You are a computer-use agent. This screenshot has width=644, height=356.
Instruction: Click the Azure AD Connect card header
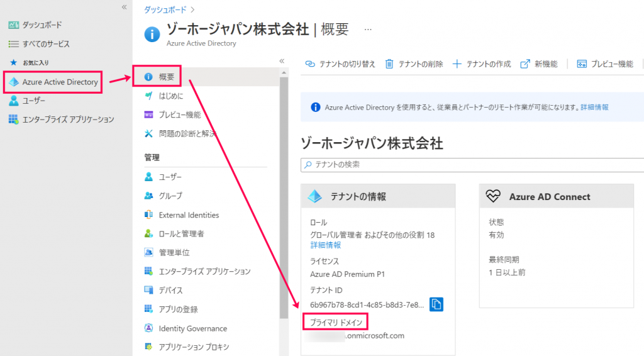(x=556, y=197)
